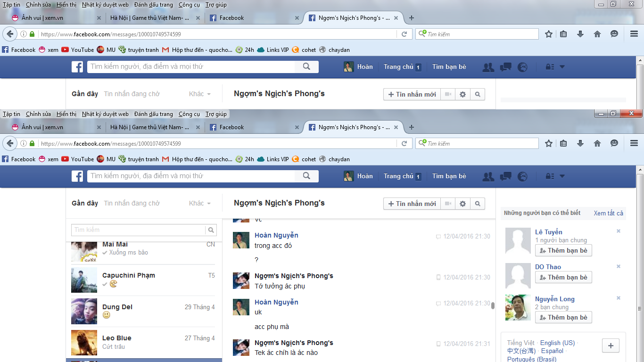Open Công cụ menu in lower window
This screenshot has height=362, width=644.
click(x=189, y=114)
